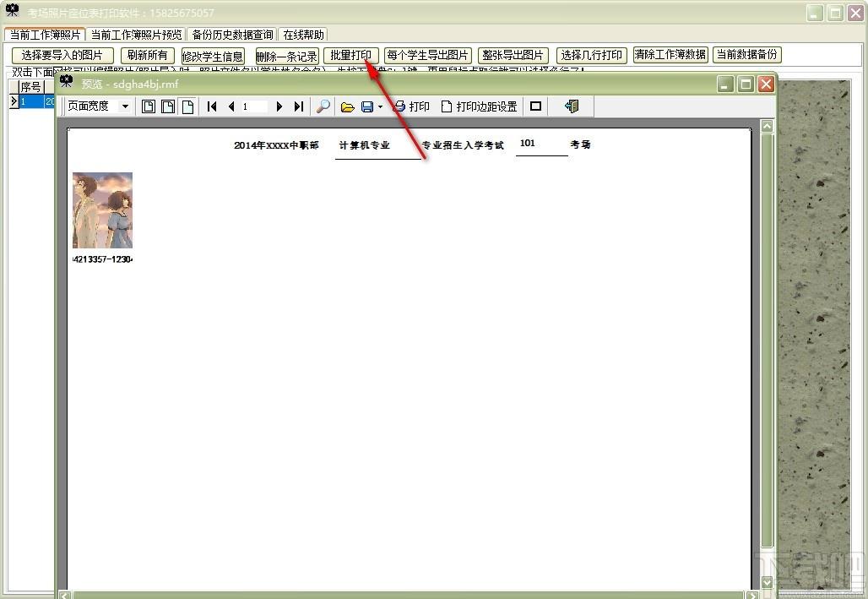Go to next preview page
The image size is (868, 599).
pos(279,106)
